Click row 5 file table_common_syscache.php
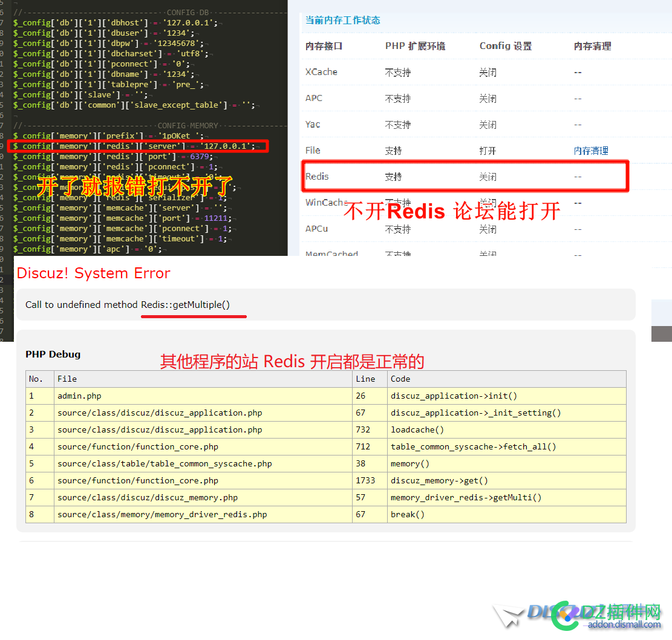Screen dimensions: 672x640 [x=165, y=463]
